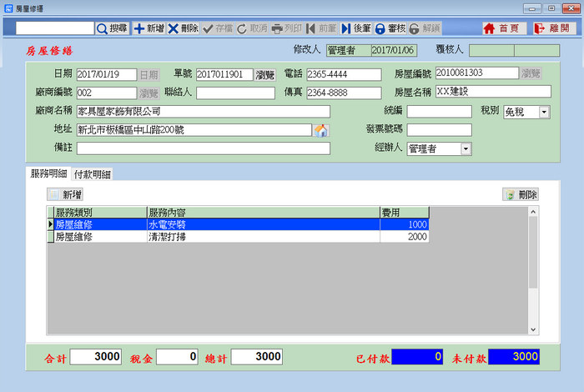Click the 搜尋 search button
This screenshot has height=392, width=584.
(112, 28)
